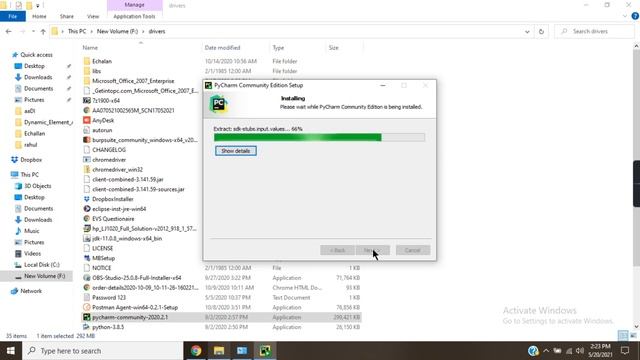Image resolution: width=640 pixels, height=360 pixels.
Task: Select Network in the navigation pane
Action: (31, 291)
